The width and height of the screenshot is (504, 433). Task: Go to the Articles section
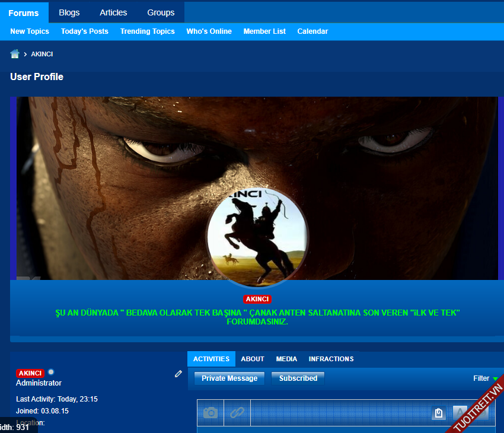113,12
